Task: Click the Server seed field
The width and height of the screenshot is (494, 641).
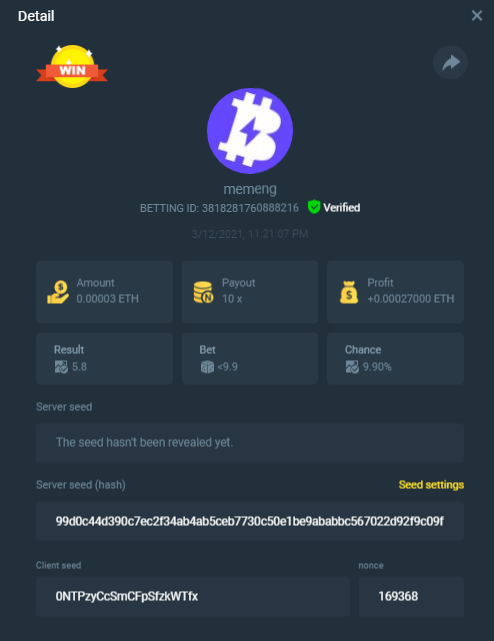Action: (250, 443)
